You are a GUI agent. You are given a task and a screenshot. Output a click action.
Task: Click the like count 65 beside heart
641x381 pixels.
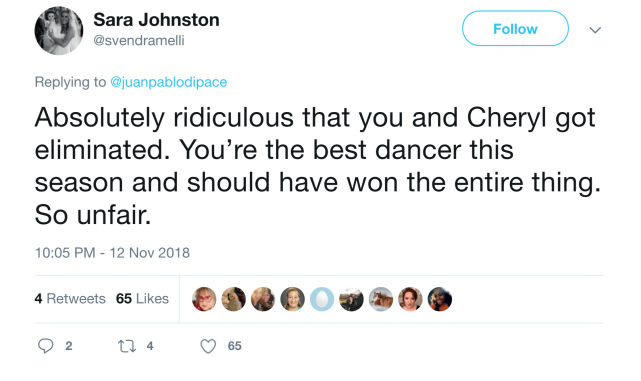tap(235, 346)
